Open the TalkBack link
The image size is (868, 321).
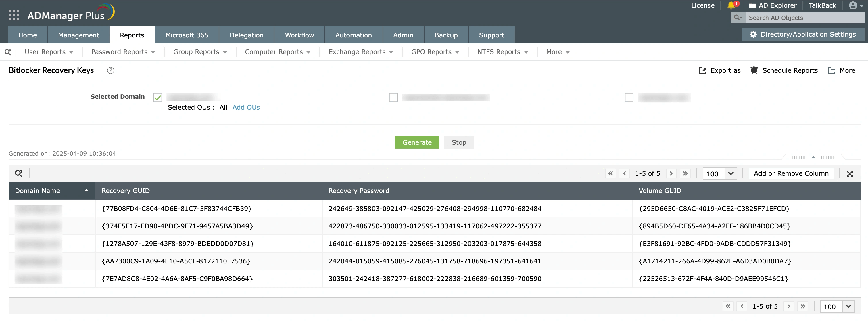pyautogui.click(x=822, y=5)
